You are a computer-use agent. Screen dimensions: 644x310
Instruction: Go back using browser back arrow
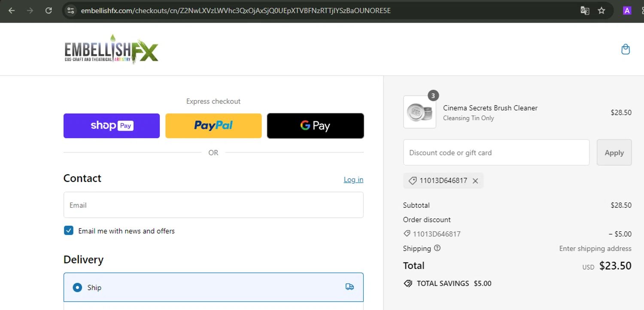click(x=12, y=11)
